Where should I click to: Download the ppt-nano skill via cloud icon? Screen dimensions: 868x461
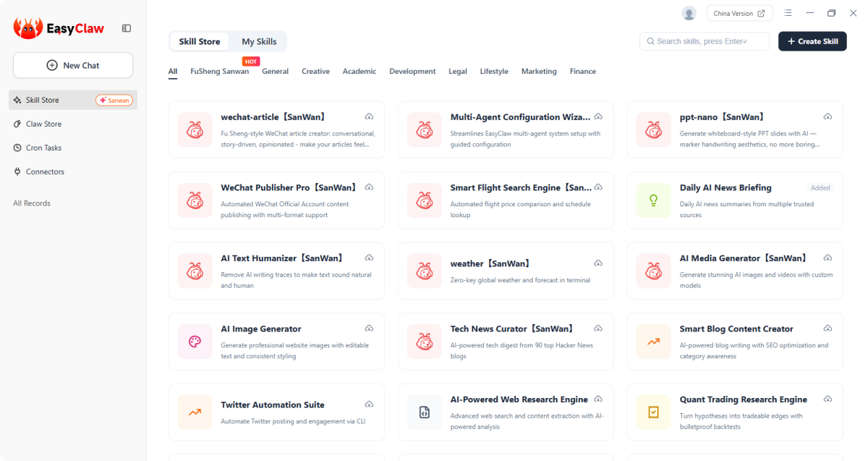(x=827, y=117)
